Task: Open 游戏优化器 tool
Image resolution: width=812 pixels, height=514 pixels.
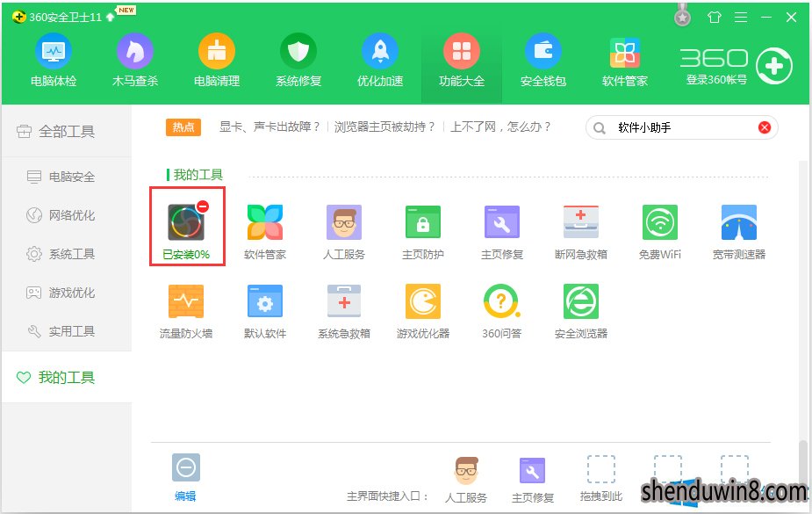Action: tap(422, 311)
